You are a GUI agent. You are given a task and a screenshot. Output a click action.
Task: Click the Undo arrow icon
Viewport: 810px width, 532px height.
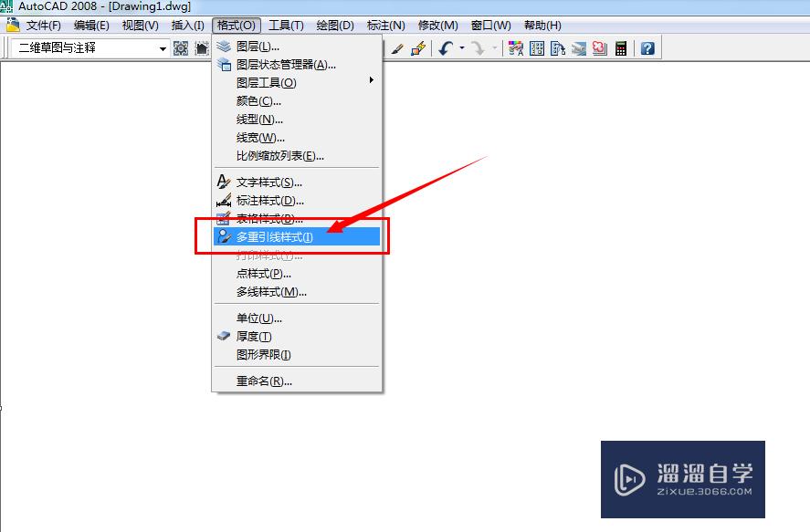coord(446,47)
